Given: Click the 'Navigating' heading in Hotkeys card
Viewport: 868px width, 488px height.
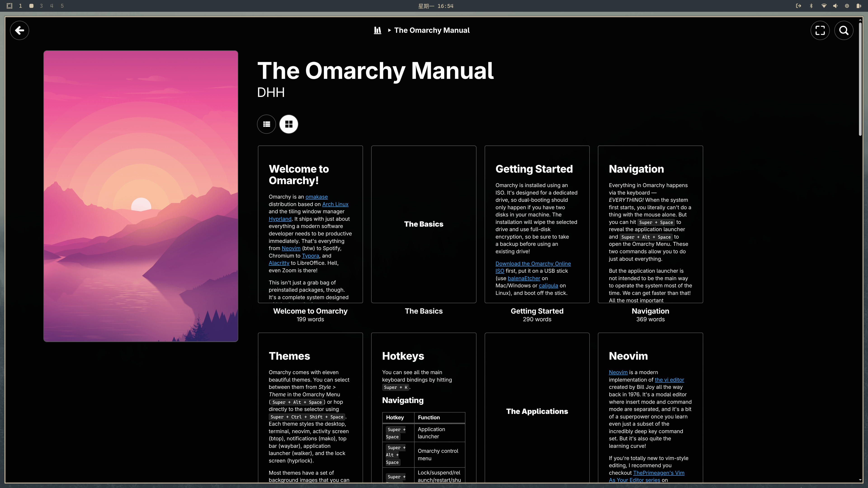Looking at the screenshot, I should pos(403,400).
